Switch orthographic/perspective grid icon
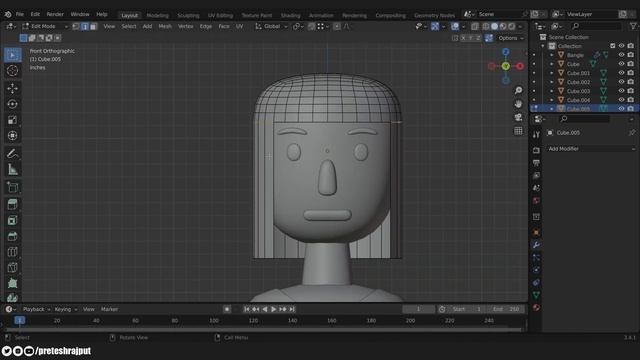This screenshot has width=640, height=360. 518,131
